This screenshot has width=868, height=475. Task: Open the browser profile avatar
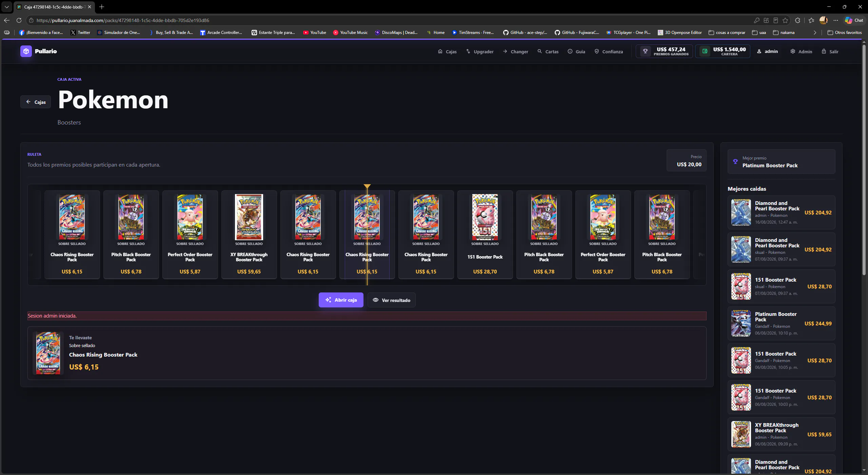(823, 20)
